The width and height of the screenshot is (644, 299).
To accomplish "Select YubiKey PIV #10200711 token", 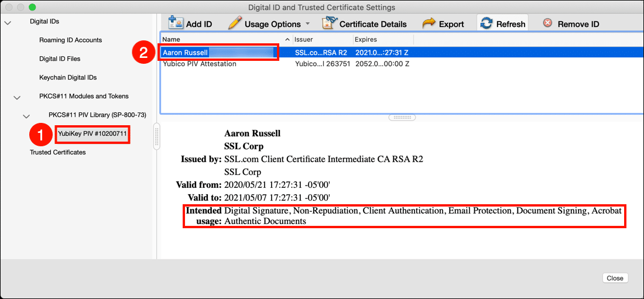I will pos(93,134).
